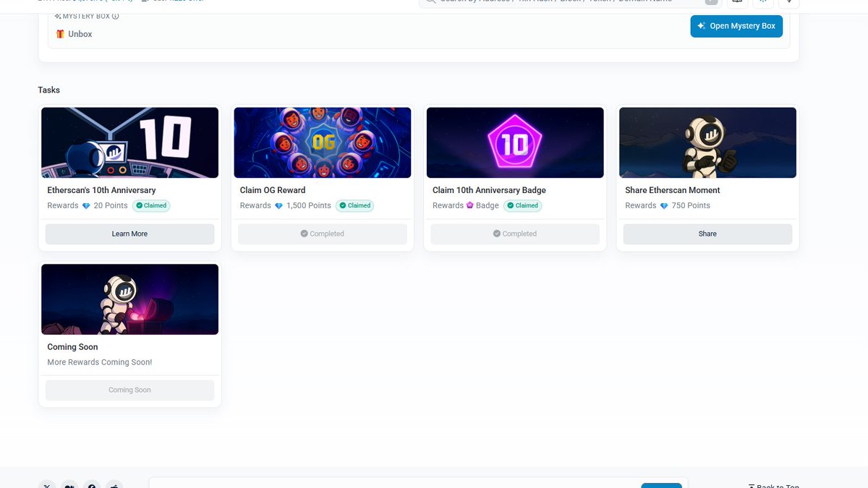The height and width of the screenshot is (488, 868).
Task: Click the Open Mystery Box button
Action: (736, 26)
